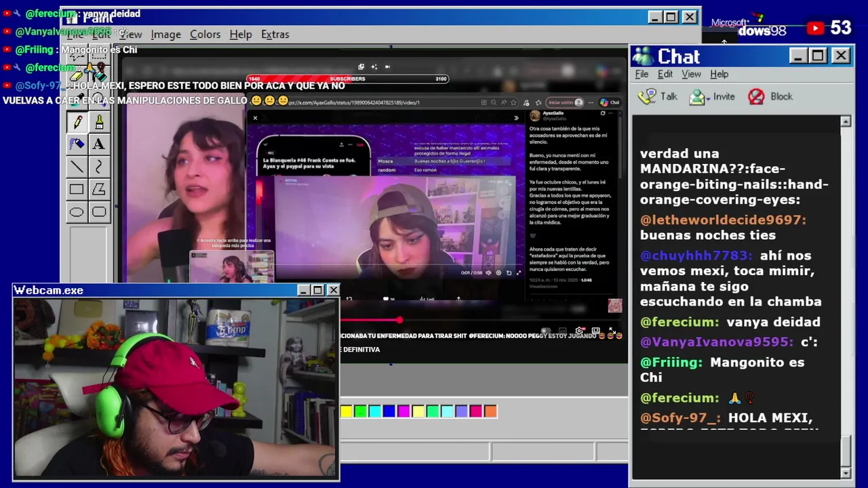Pick the crimson pink swatch in Paint palette
Viewport: 868px width, 488px height.
(476, 411)
